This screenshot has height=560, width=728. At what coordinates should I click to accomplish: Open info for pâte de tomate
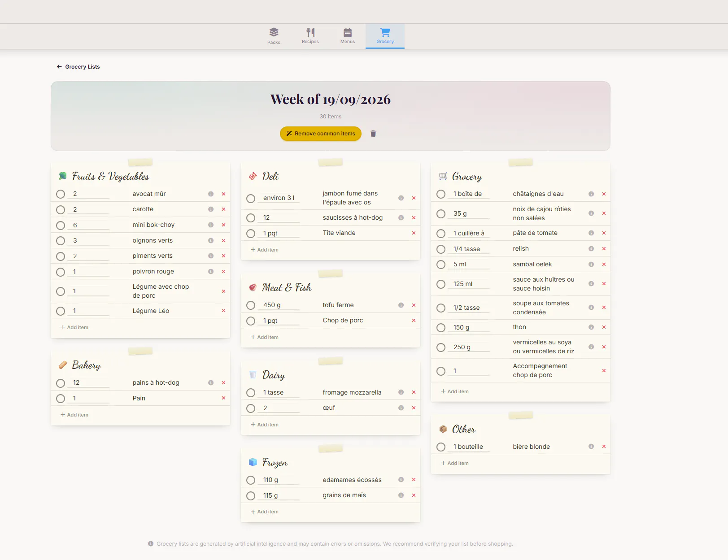tap(591, 233)
